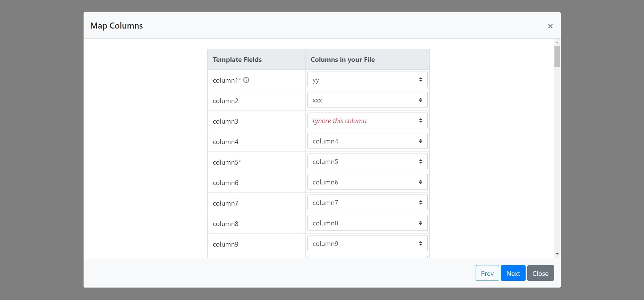
Task: Expand the 'Ignore this column' dropdown for column3
Action: (367, 121)
